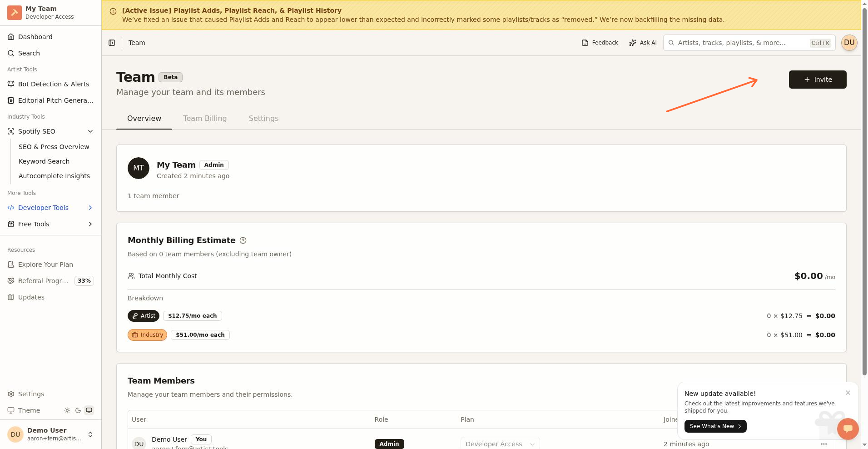The image size is (868, 449).
Task: Focus the artists and tracks search field
Action: pyautogui.click(x=749, y=43)
